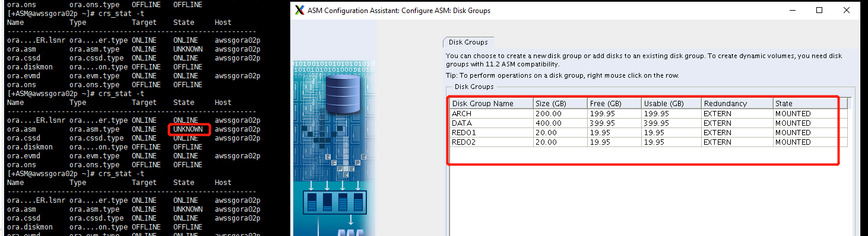Click the 199.95 Free cell in ARCH row
This screenshot has width=868, height=236.
coord(614,113)
